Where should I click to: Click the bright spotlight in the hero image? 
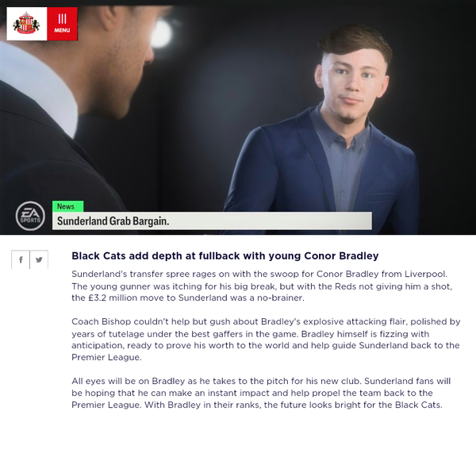162,33
